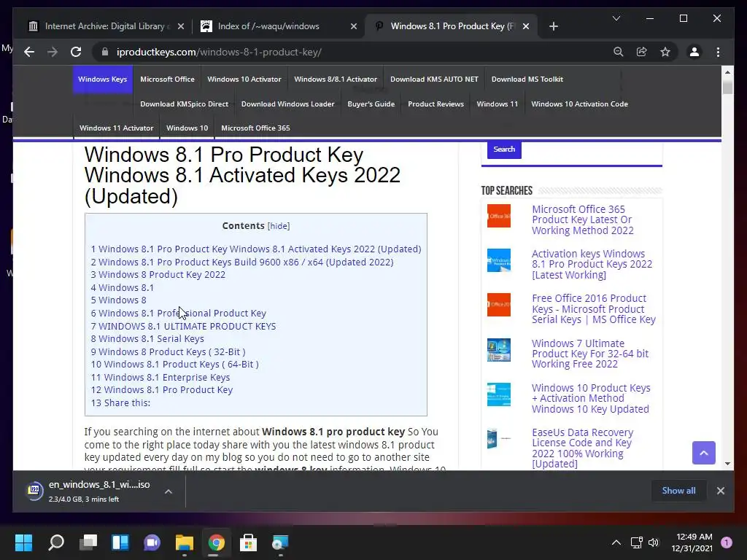Open Teams Chat from taskbar
747x560 pixels.
(152, 542)
